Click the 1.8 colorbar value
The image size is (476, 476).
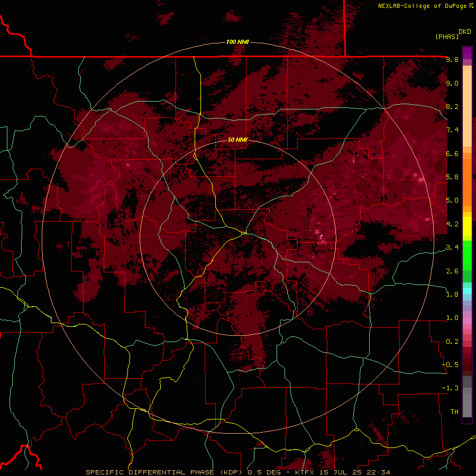452,295
